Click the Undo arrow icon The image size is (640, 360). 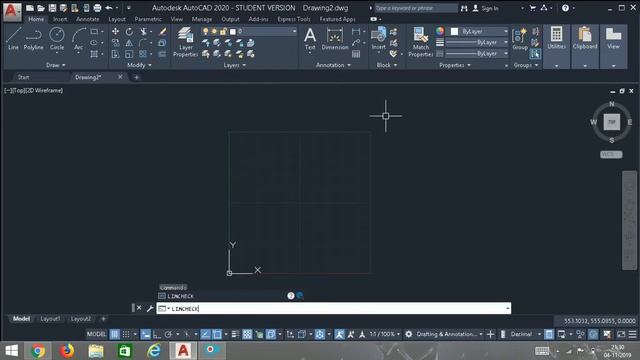(x=109, y=8)
